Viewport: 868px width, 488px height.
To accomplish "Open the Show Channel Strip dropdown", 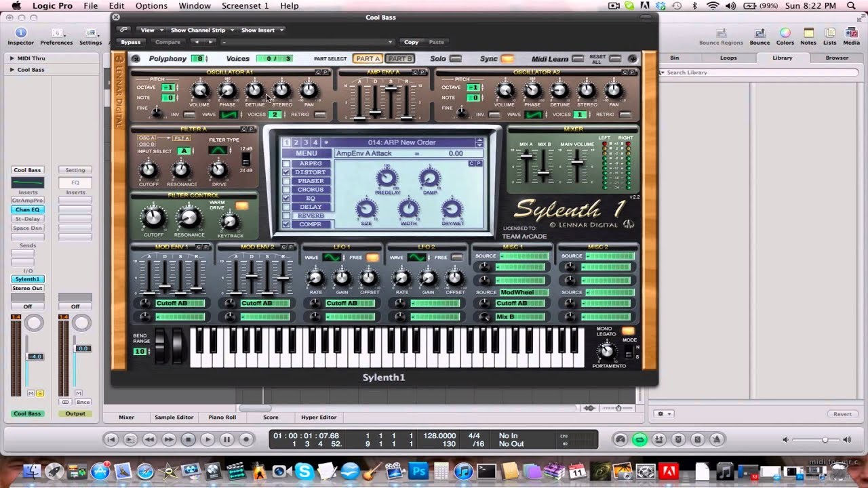I will 201,30.
